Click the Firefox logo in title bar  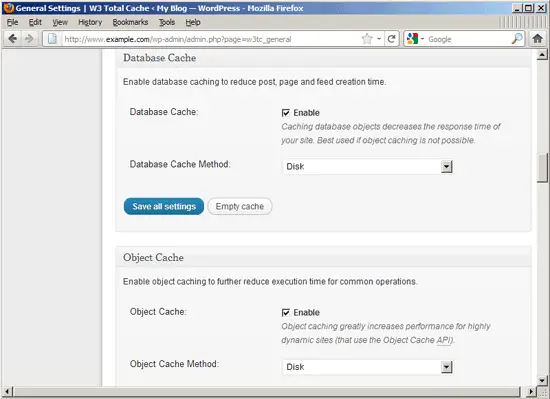[x=8, y=8]
